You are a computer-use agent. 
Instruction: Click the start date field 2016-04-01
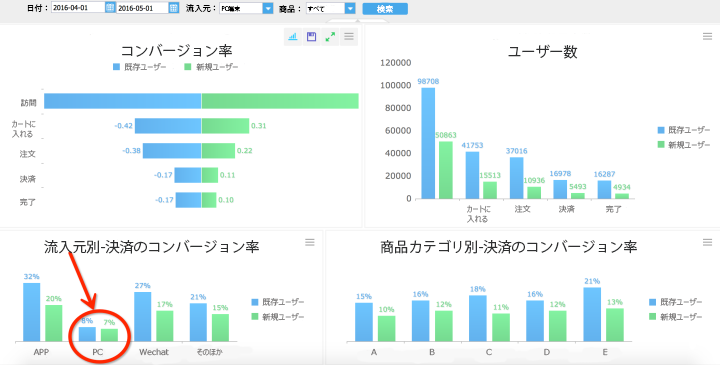[79, 7]
